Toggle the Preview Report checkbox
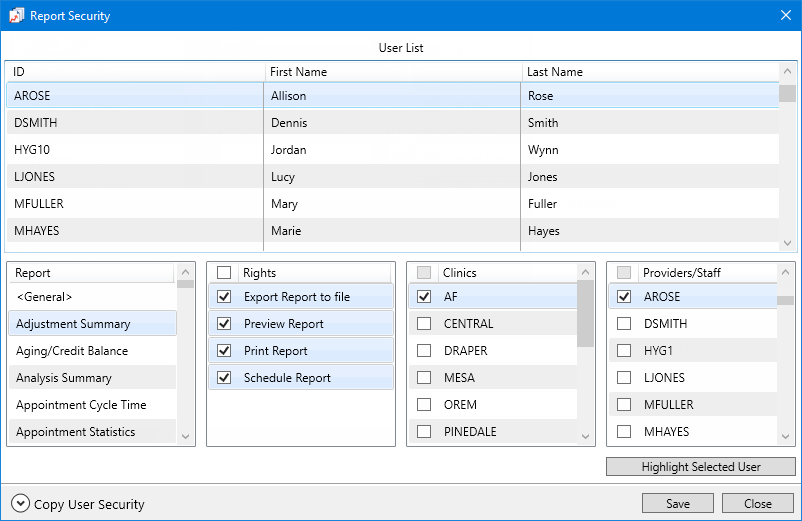 (x=224, y=324)
